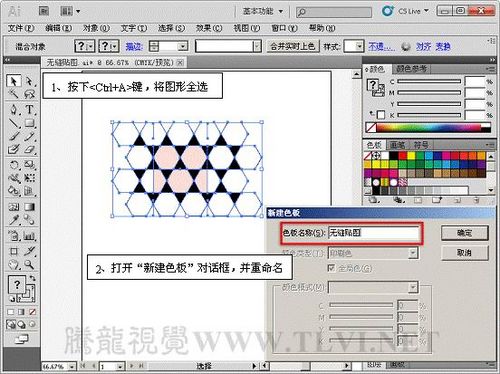Pick the red swatch in swatches panel
Screen dimensions: 500x374
tap(402, 156)
